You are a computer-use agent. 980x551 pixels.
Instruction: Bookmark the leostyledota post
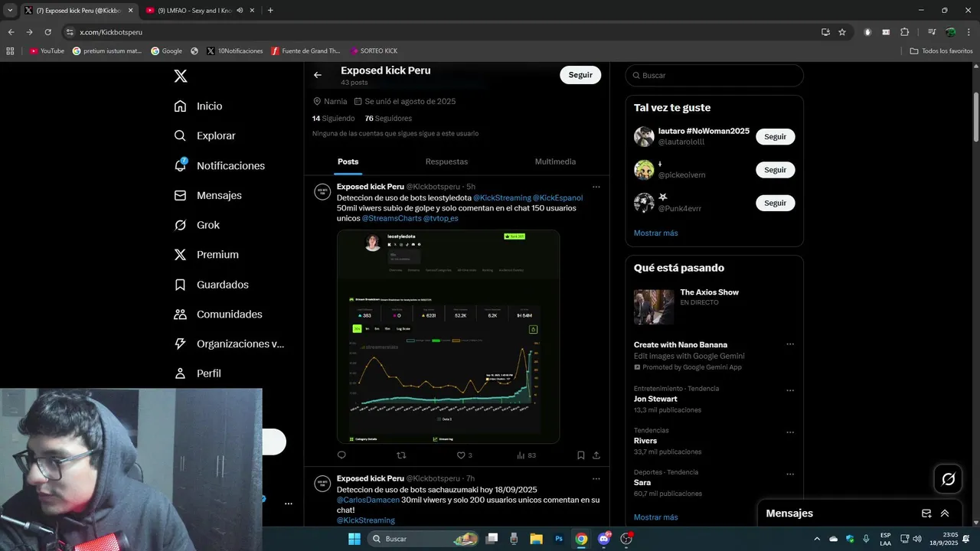point(581,455)
